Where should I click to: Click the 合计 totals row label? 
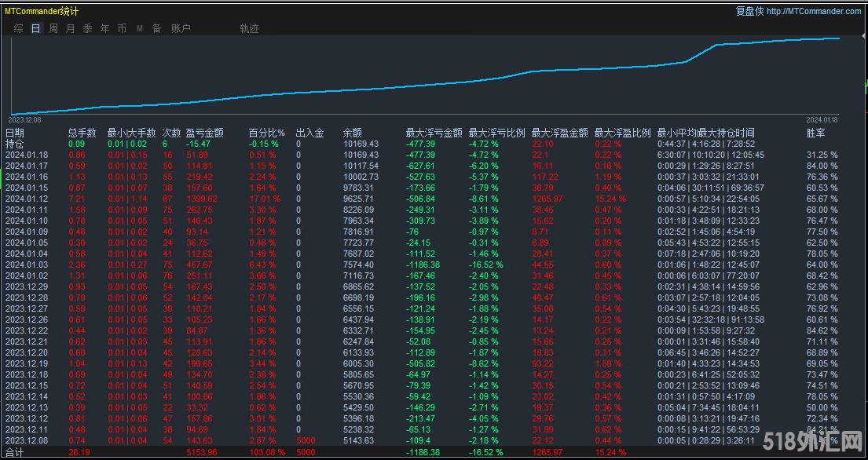[x=15, y=452]
